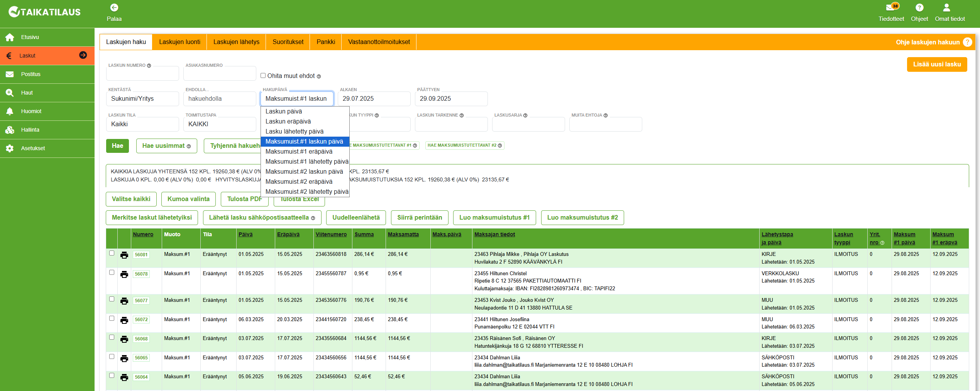
Task: Tick the checkbox for invoice 56068
Action: 112,337
